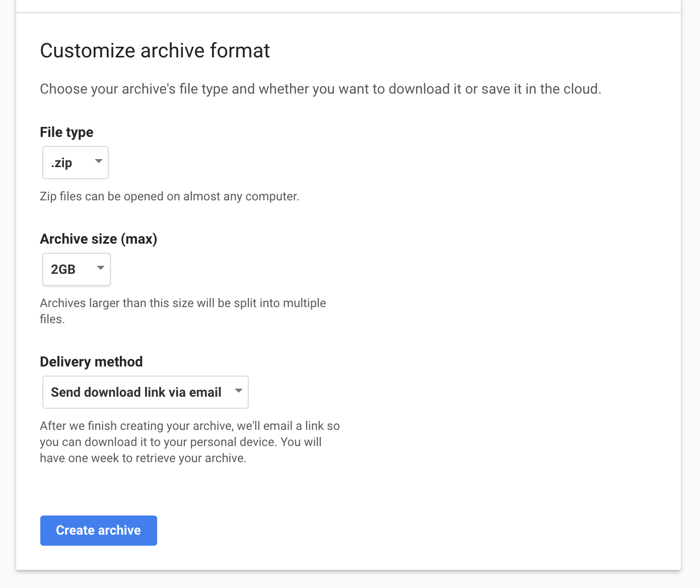The image size is (700, 588).
Task: Click the caret icon next to 2GB
Action: click(x=101, y=268)
